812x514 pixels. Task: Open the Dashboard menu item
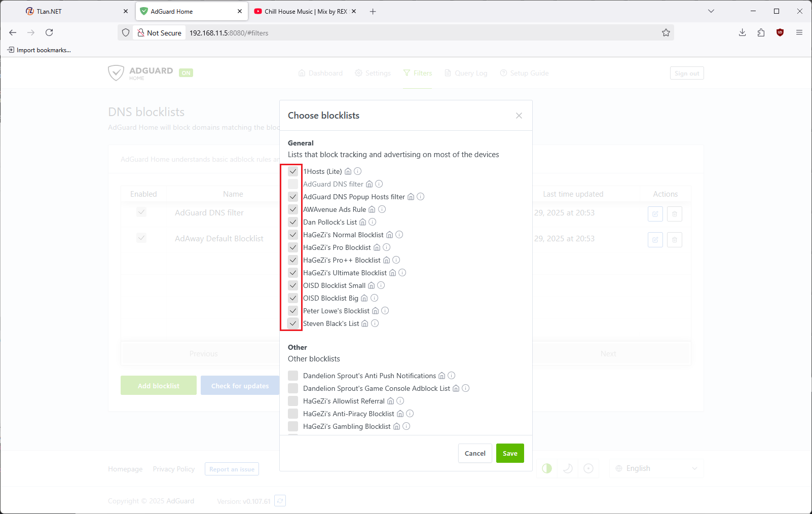320,73
